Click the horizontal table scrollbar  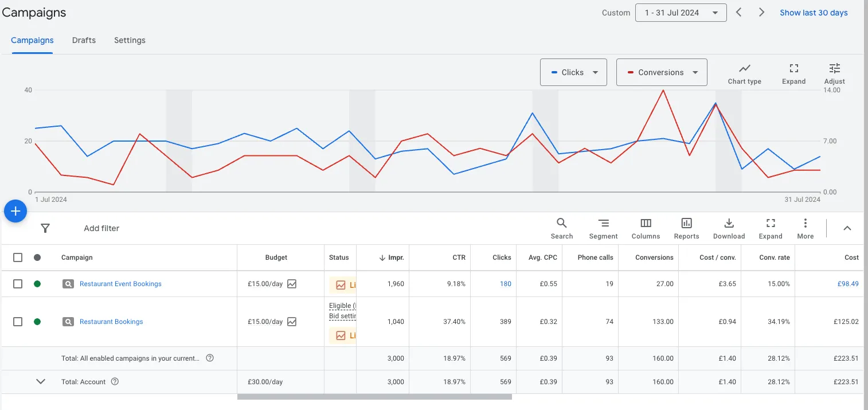[374, 396]
